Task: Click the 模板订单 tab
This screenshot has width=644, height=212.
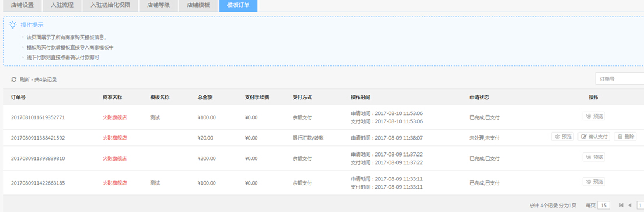Action: click(x=238, y=6)
